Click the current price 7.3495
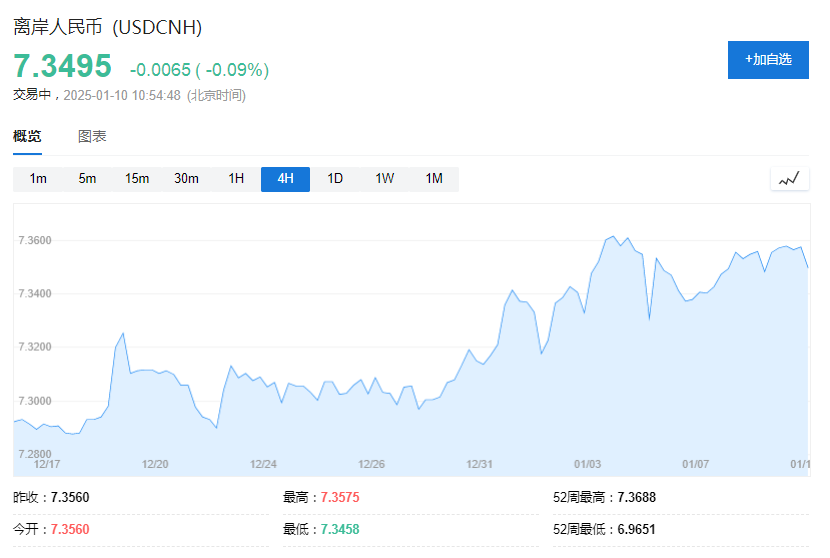Image resolution: width=830 pixels, height=558 pixels. tap(62, 66)
